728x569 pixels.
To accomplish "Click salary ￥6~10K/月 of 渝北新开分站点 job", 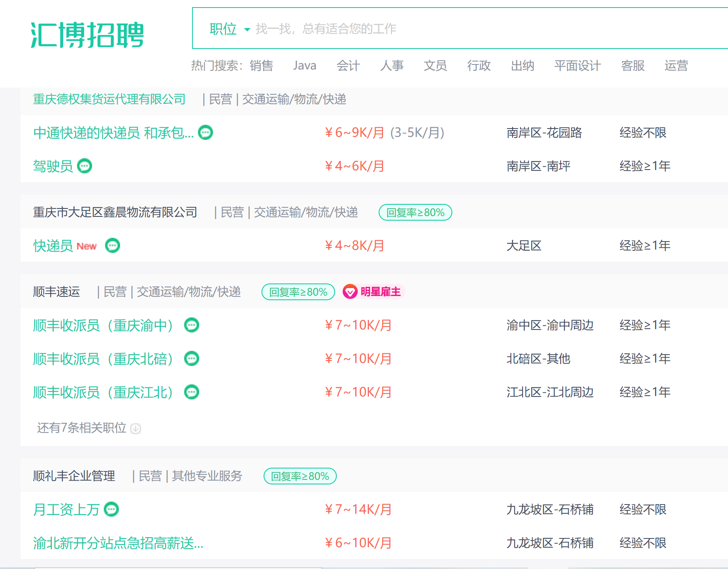I will pos(358,543).
